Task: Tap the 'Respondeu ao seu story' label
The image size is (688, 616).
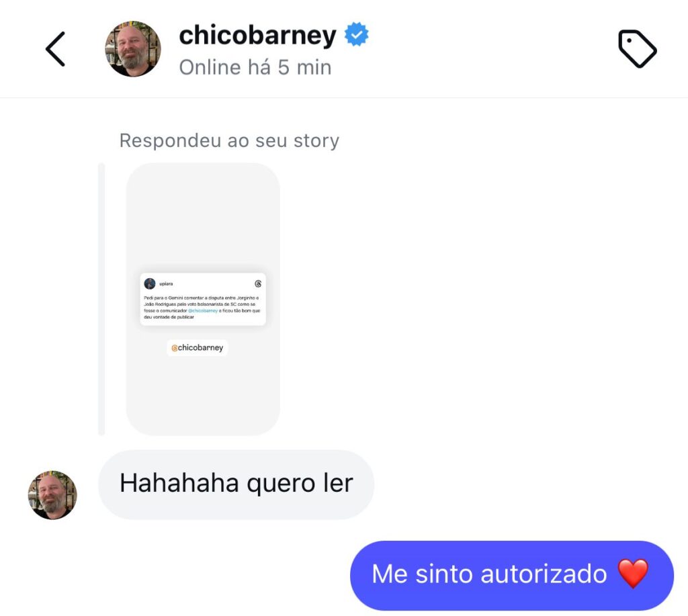Action: [x=230, y=141]
